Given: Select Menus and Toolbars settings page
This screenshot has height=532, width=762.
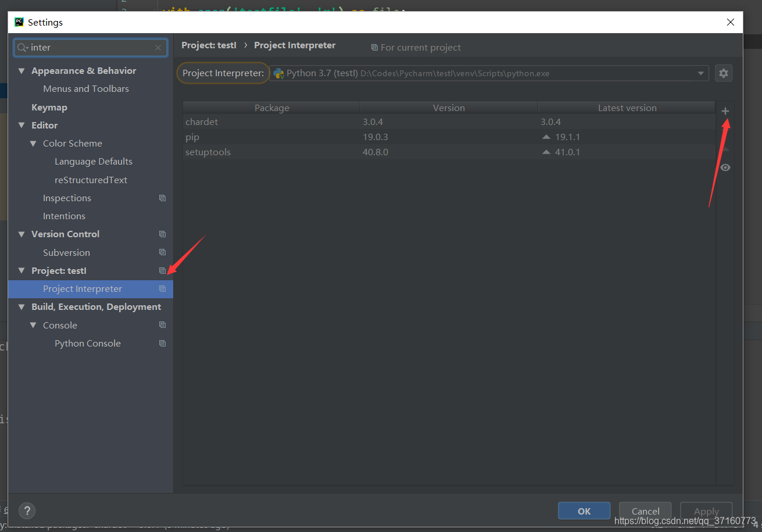Looking at the screenshot, I should (x=86, y=88).
